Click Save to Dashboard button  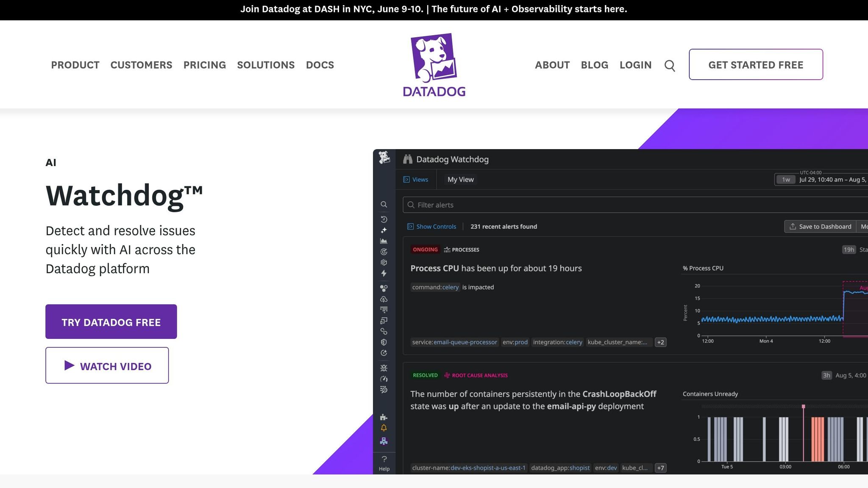pos(820,227)
